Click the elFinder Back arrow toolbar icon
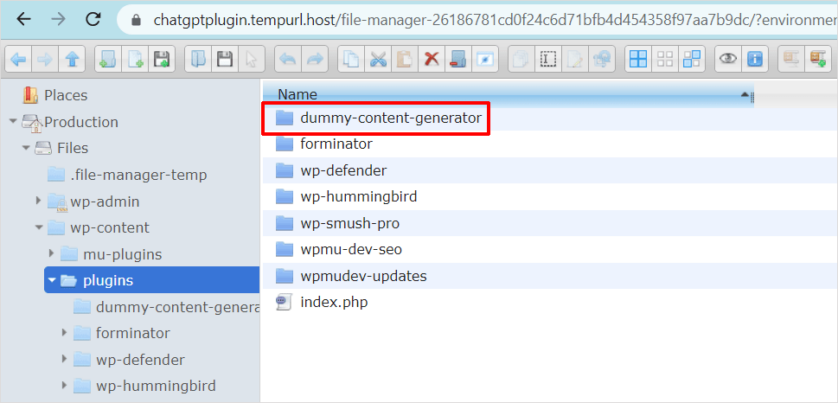 point(17,59)
